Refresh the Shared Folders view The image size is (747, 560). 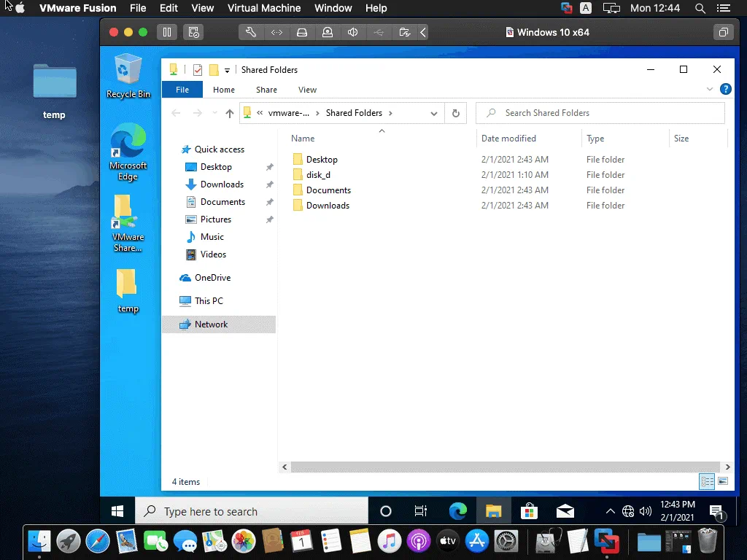(x=456, y=113)
